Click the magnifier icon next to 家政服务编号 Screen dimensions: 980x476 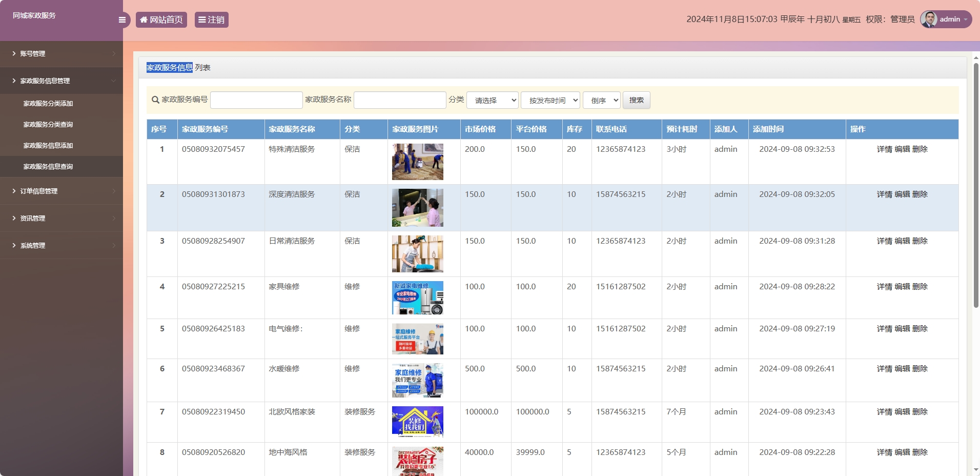tap(154, 100)
